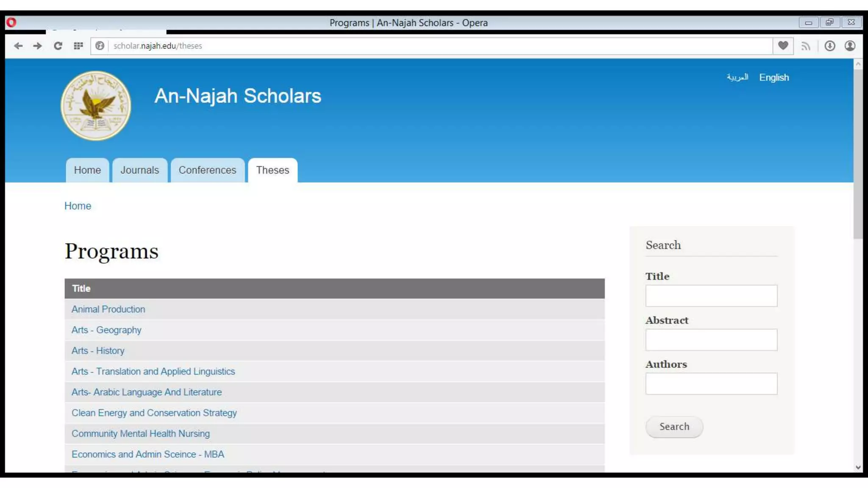
Task: Open the user account profile icon
Action: point(850,46)
